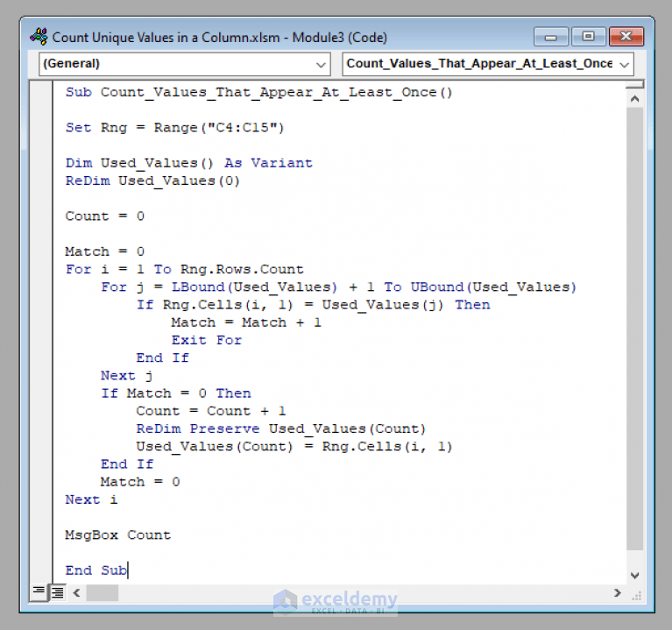This screenshot has height=630, width=672.
Task: Minimize the Module3 code window
Action: 551,37
